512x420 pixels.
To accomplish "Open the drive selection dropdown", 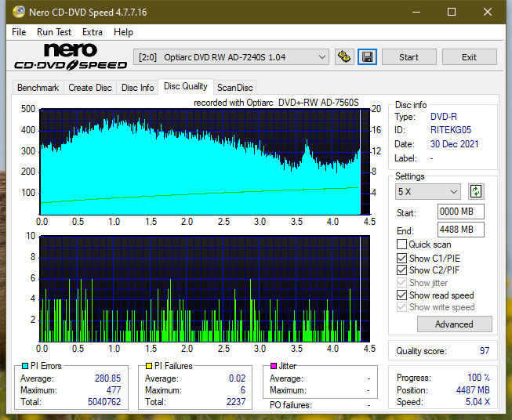I will 231,57.
